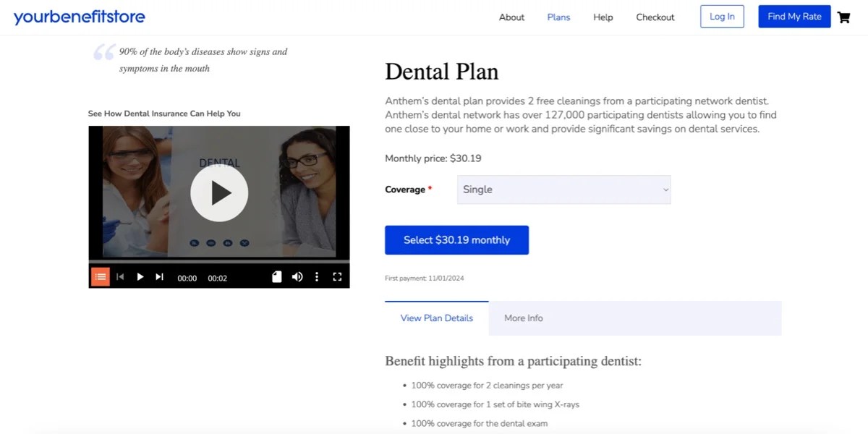Image resolution: width=868 pixels, height=434 pixels.
Task: Skip to the next video
Action: coord(159,276)
